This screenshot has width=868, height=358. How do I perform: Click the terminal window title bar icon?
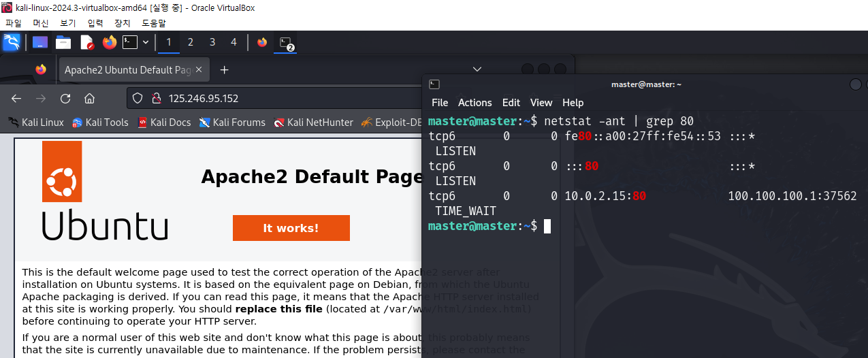pyautogui.click(x=434, y=84)
